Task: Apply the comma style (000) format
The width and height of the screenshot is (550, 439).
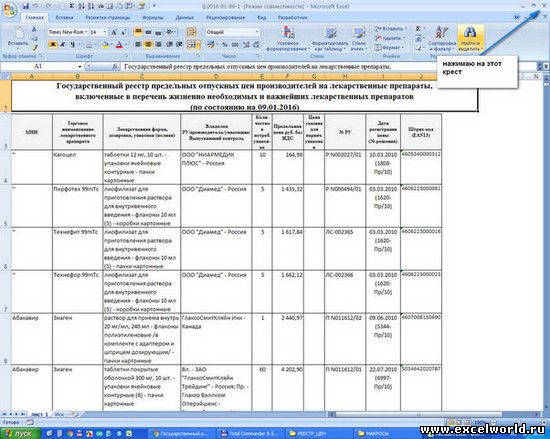Action: pos(235,45)
